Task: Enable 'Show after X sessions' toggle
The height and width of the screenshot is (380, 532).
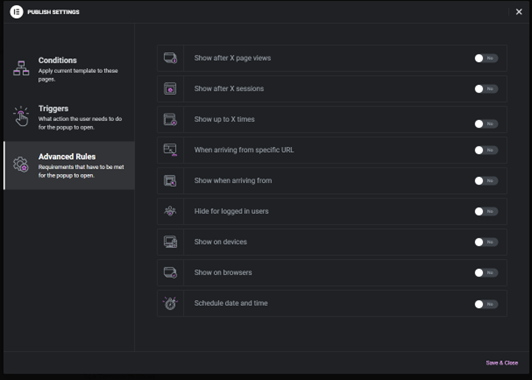Action: [x=486, y=89]
